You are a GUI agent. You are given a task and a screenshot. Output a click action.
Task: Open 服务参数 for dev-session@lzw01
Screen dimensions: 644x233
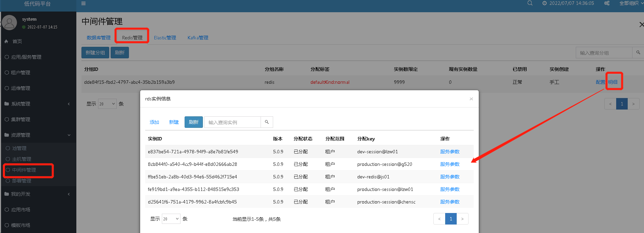pyautogui.click(x=450, y=152)
